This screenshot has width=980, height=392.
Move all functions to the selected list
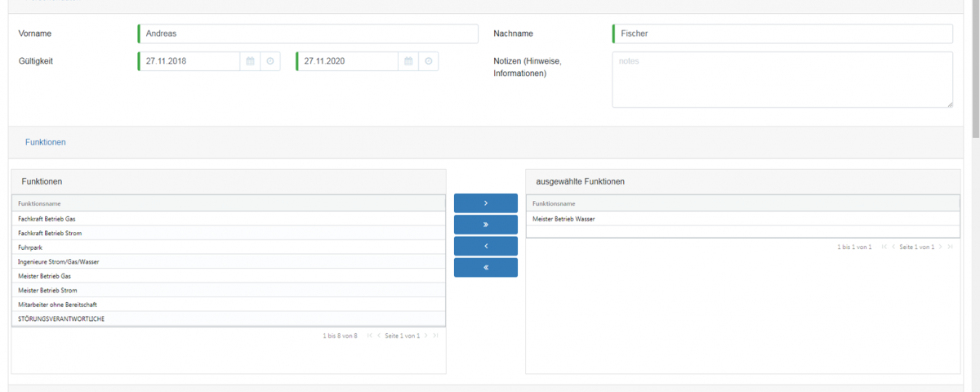point(486,225)
